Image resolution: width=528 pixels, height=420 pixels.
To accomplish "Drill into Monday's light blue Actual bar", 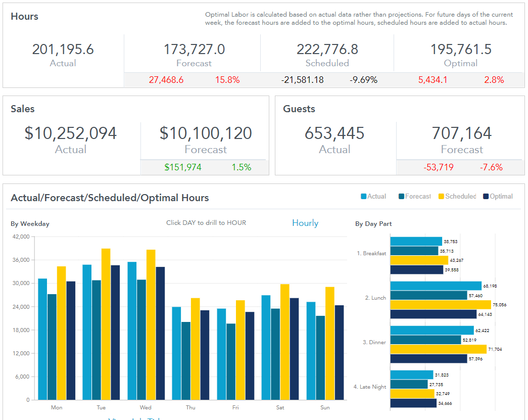I will [x=42, y=339].
